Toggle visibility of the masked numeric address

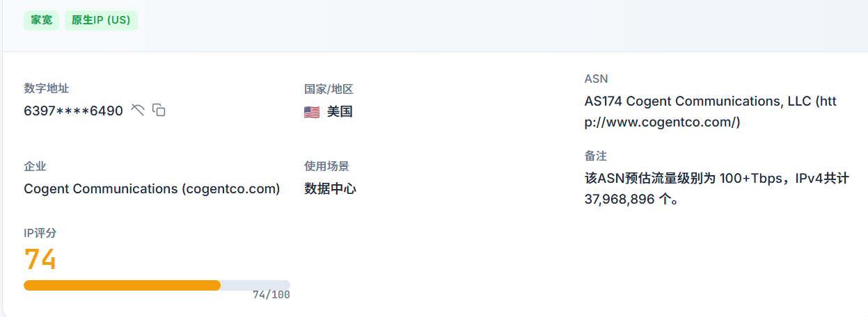point(138,110)
